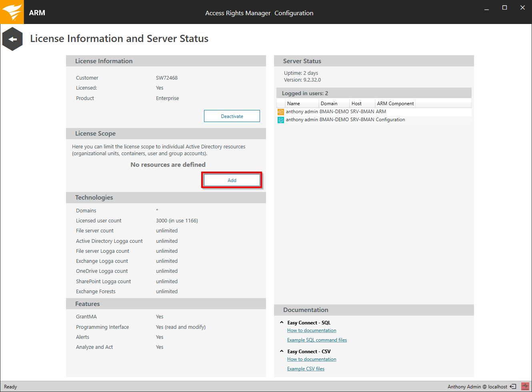Sort users by Name column
Screen dimensions: 532x392
(x=302, y=103)
